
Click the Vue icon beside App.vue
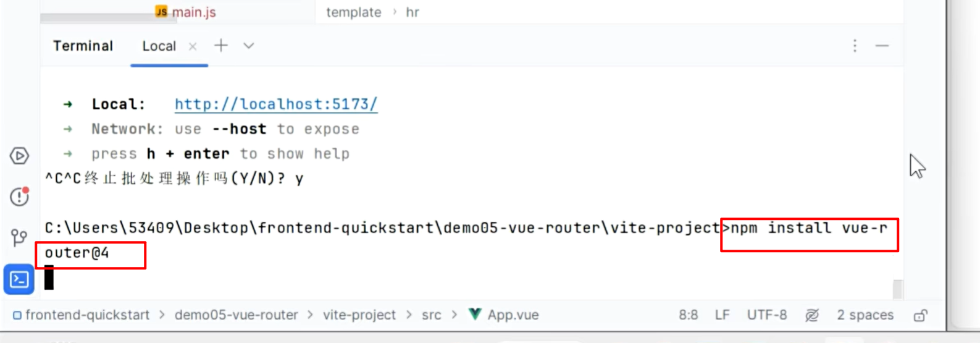(x=474, y=314)
